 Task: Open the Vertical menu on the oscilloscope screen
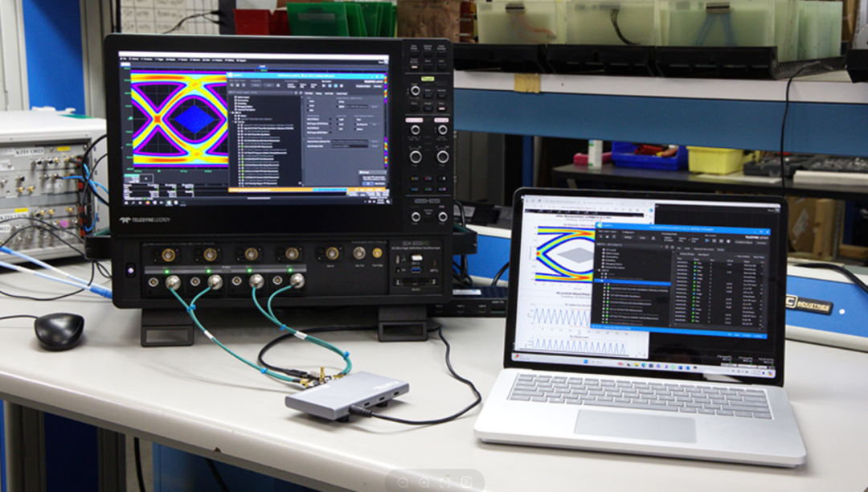click(134, 59)
